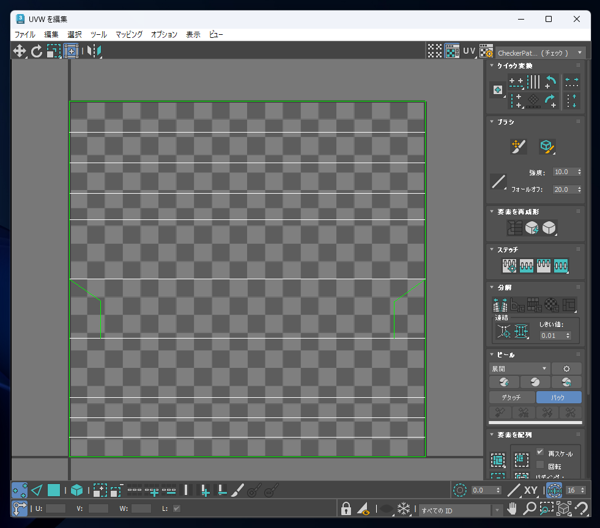Viewport: 600px width, 528px height.
Task: Toggle Vertex sub-object mode
Action: coord(20,490)
